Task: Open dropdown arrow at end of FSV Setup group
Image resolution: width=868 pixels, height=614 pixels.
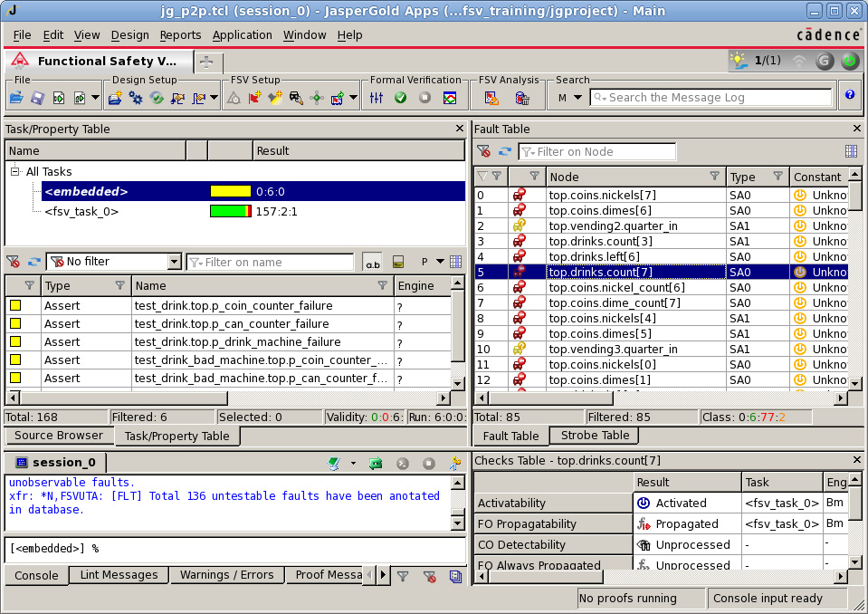Action: (353, 98)
